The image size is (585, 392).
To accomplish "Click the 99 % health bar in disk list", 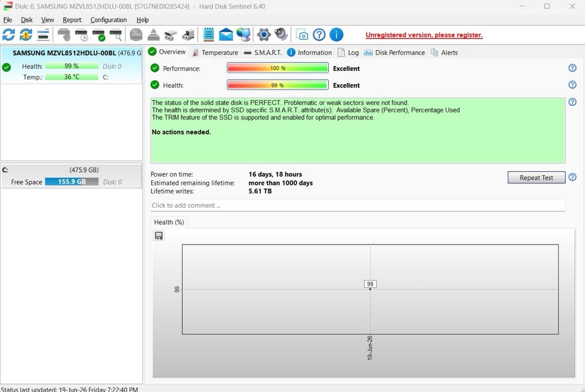I will [x=71, y=66].
